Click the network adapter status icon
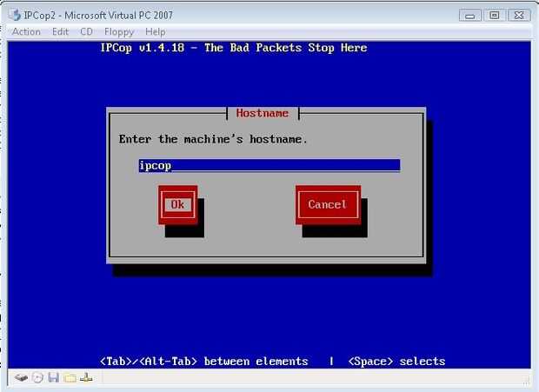The width and height of the screenshot is (539, 392). pos(86,377)
